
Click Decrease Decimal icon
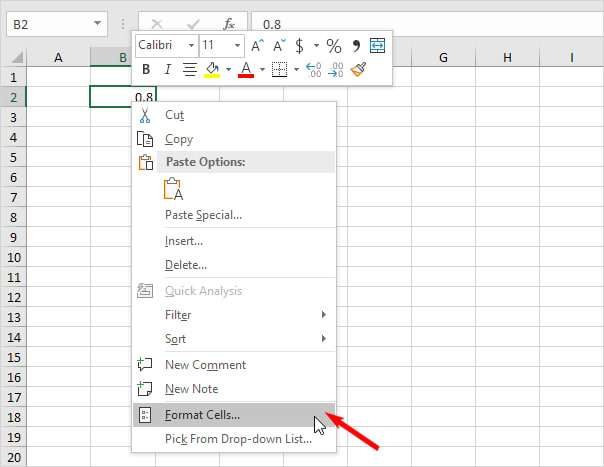tap(336, 70)
